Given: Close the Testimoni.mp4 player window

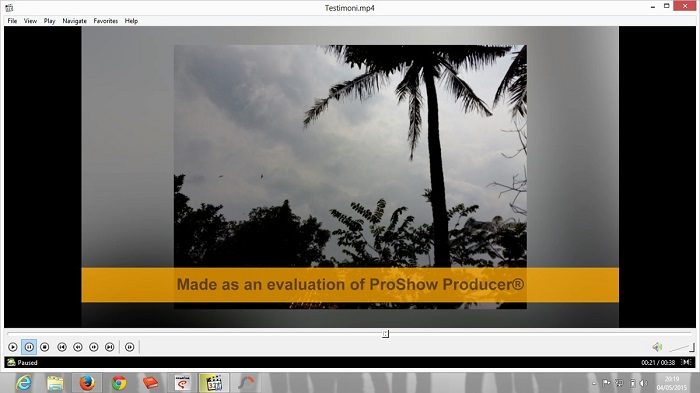Looking at the screenshot, I should point(685,6).
